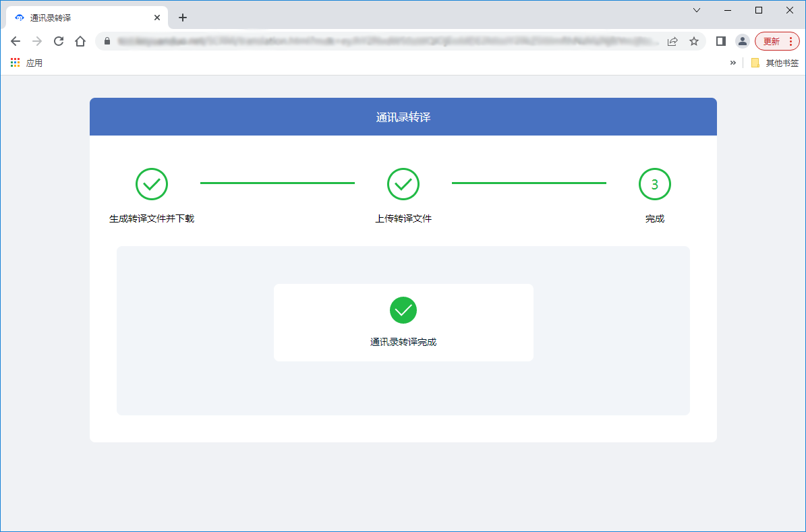806x532 pixels.
Task: Click step 3 完成 circle
Action: pyautogui.click(x=654, y=184)
